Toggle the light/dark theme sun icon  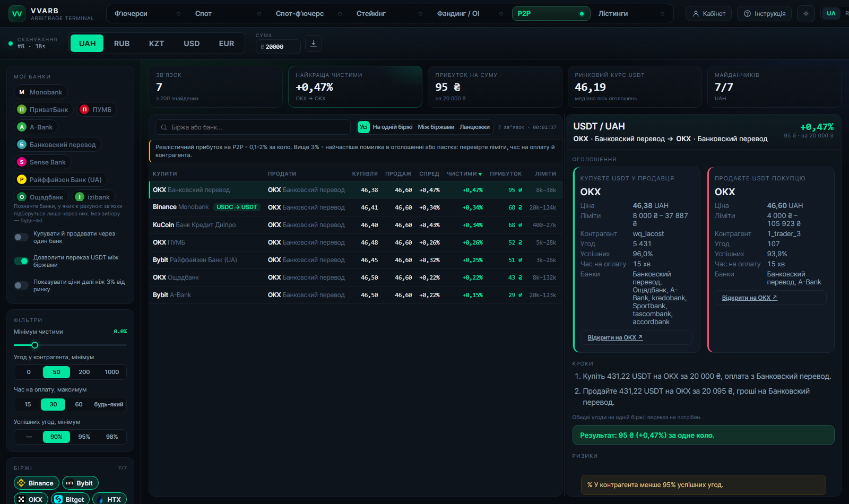(806, 14)
